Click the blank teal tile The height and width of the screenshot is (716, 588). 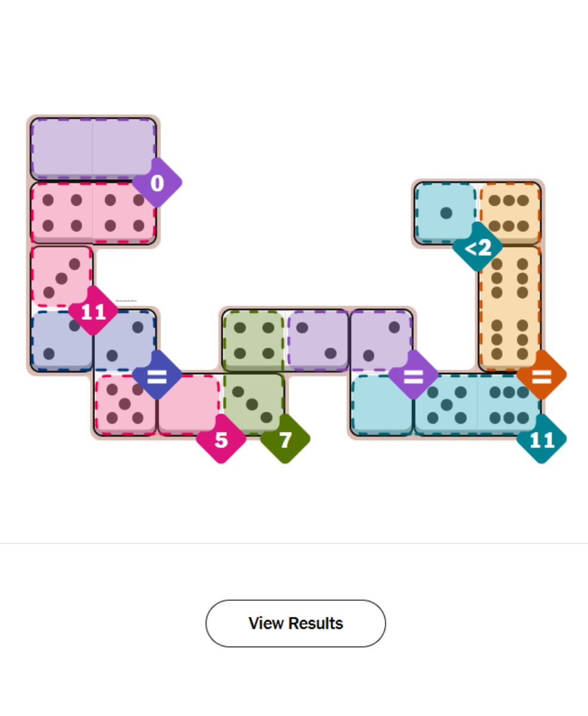coord(382,405)
